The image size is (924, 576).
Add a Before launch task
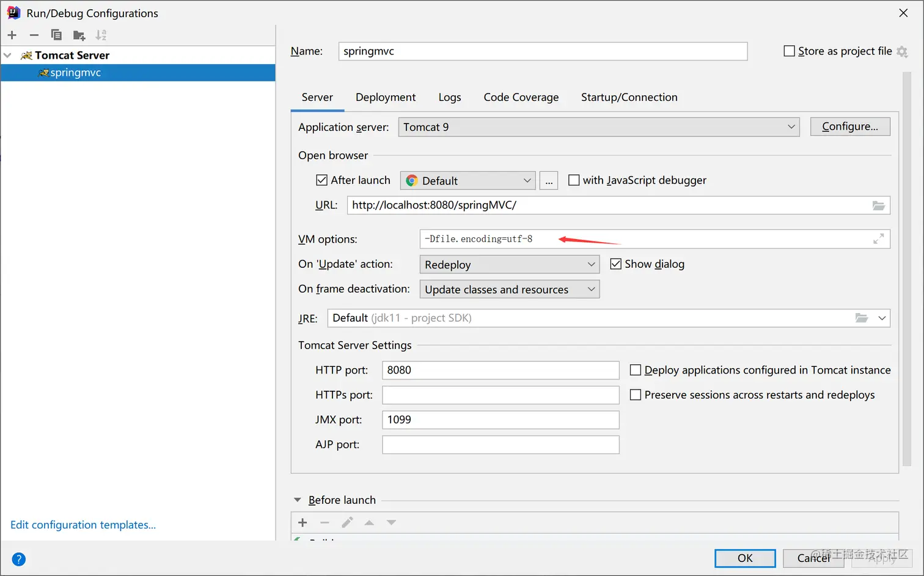click(302, 522)
